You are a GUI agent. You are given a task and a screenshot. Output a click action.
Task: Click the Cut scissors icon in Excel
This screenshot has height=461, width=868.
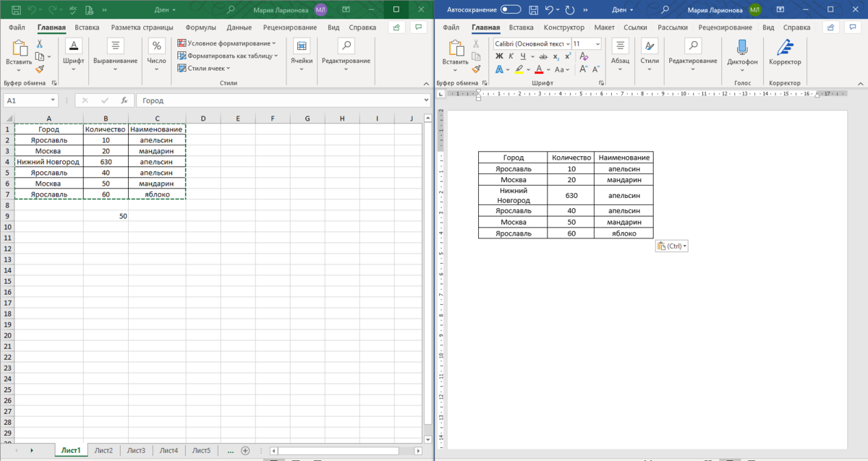pos(40,43)
